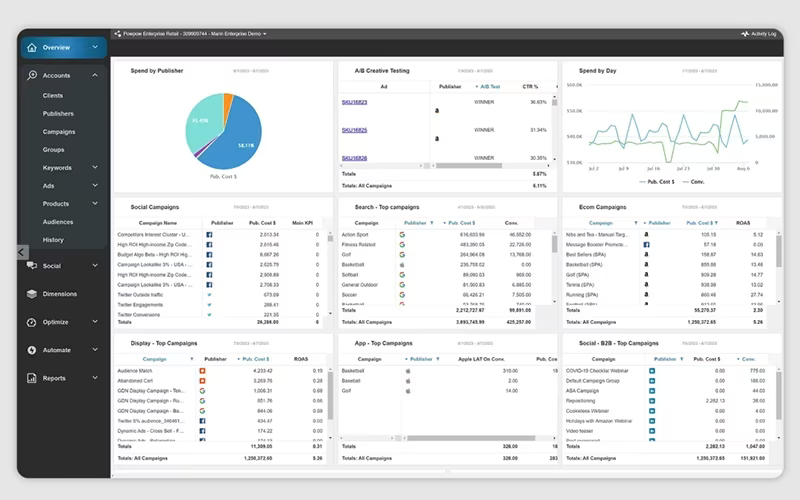Click A/B Creative Testing horizontal scrollbar
The width and height of the screenshot is (800, 500).
coord(468,165)
